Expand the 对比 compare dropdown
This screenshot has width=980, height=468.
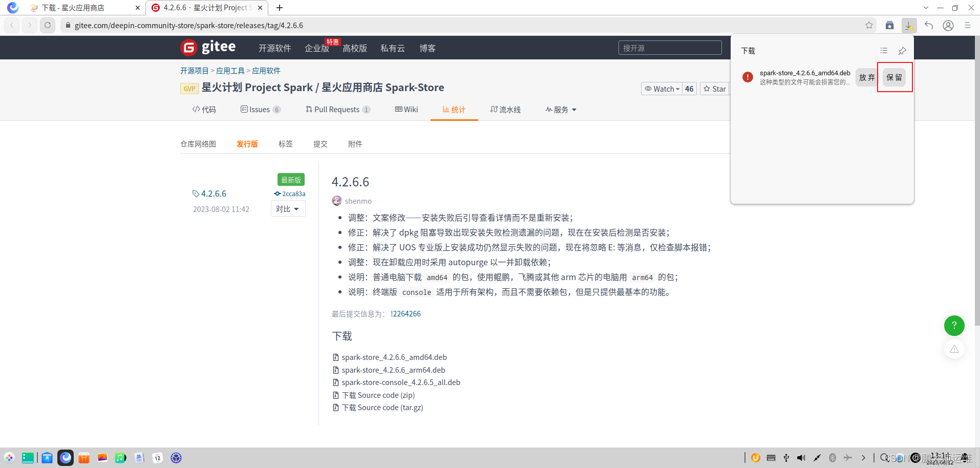point(288,208)
